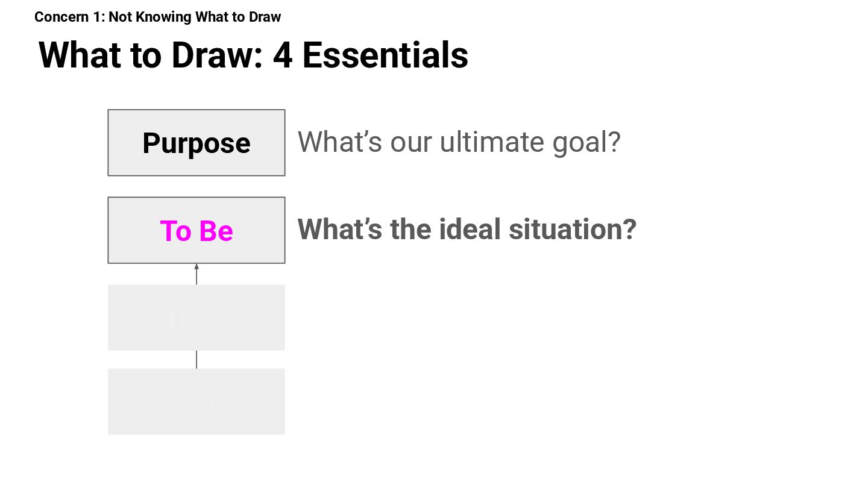Click the text What's our ultimate goal?
Viewport: 868px width, 488px height.
459,142
